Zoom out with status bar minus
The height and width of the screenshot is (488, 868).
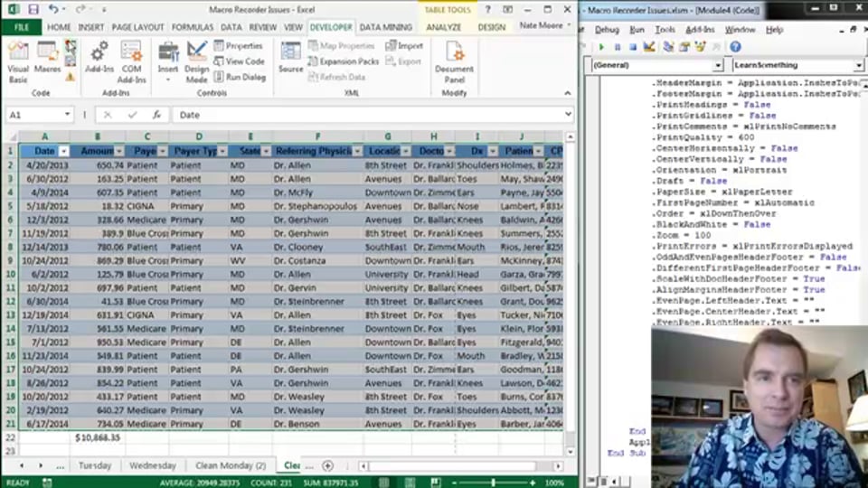454,483
